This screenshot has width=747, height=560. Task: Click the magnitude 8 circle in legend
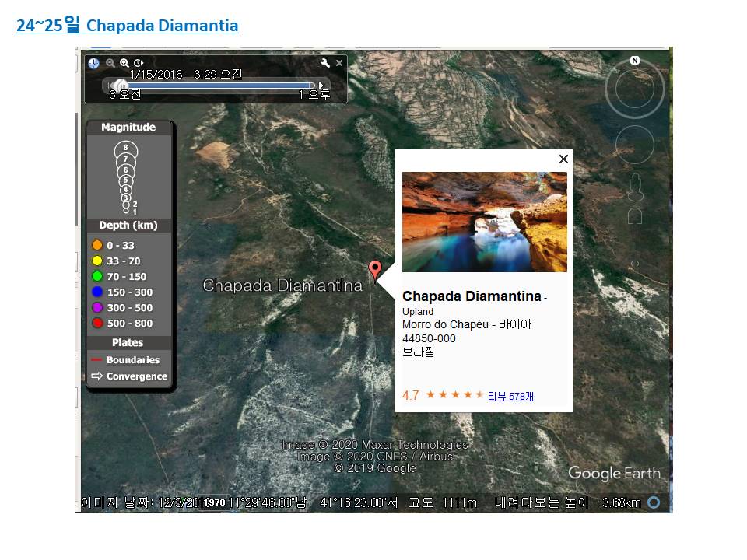pyautogui.click(x=126, y=149)
